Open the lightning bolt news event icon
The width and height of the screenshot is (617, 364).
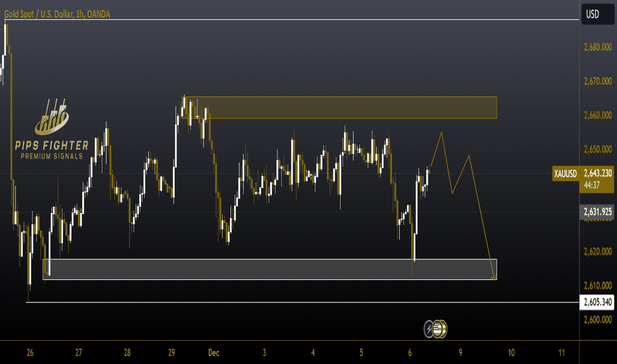429,329
